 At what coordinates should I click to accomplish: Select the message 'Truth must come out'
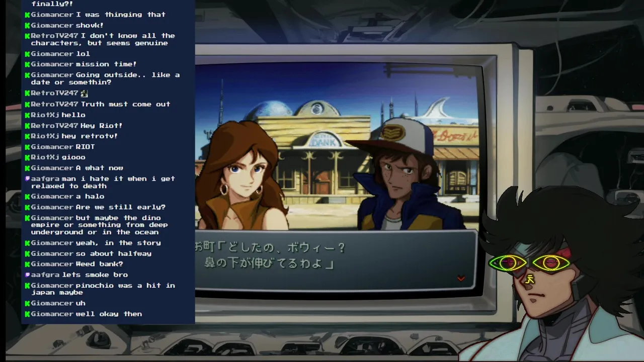pos(125,105)
